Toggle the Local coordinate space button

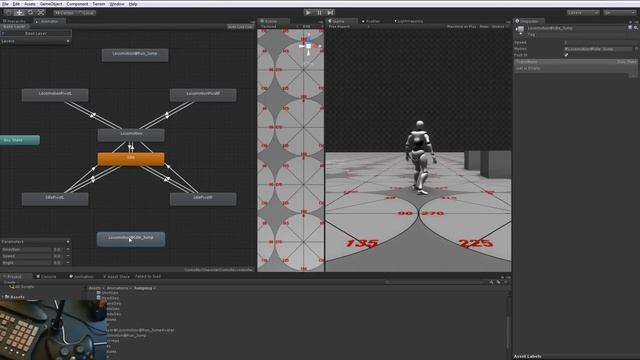(85, 13)
